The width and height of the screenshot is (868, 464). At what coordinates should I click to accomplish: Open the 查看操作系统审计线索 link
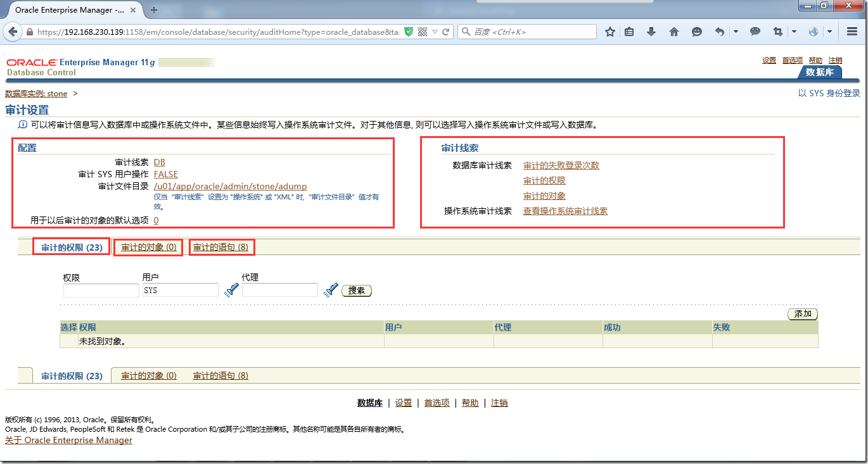pos(565,211)
